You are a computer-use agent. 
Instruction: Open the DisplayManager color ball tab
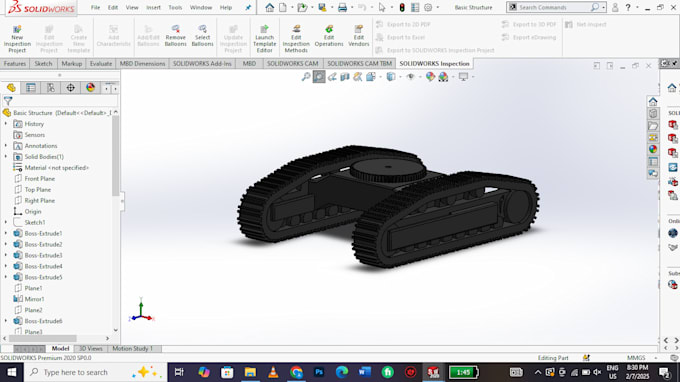(x=90, y=88)
